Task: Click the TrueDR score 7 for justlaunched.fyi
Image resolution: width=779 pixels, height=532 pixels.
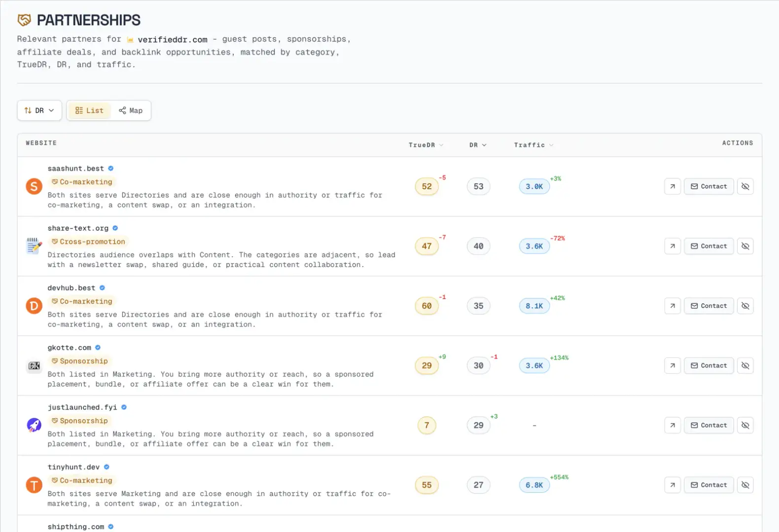Action: tap(426, 425)
